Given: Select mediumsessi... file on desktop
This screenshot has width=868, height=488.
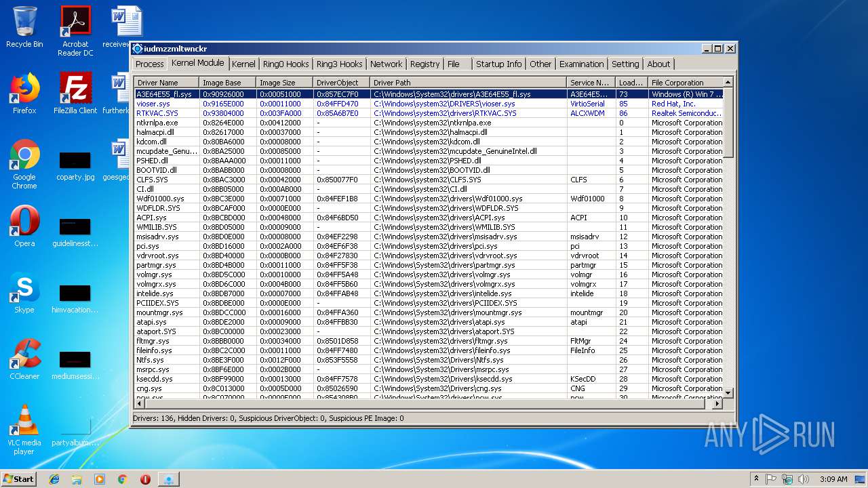Looking at the screenshot, I should (75, 365).
